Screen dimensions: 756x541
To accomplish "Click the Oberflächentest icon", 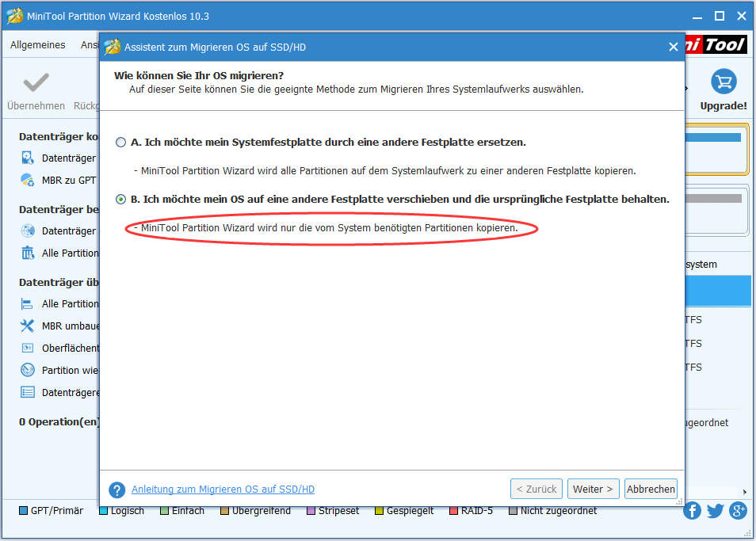I will coord(28,348).
